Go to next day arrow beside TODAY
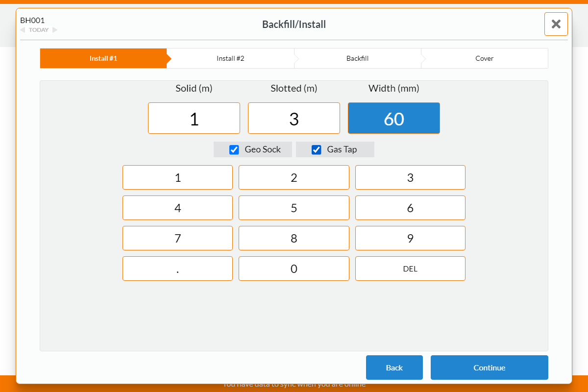588x392 pixels. [55, 30]
